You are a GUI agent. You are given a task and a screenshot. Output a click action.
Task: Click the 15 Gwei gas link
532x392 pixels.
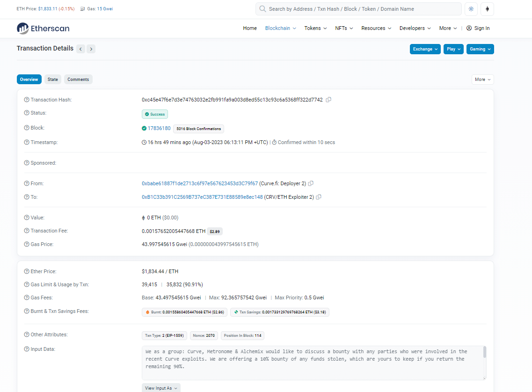[105, 9]
